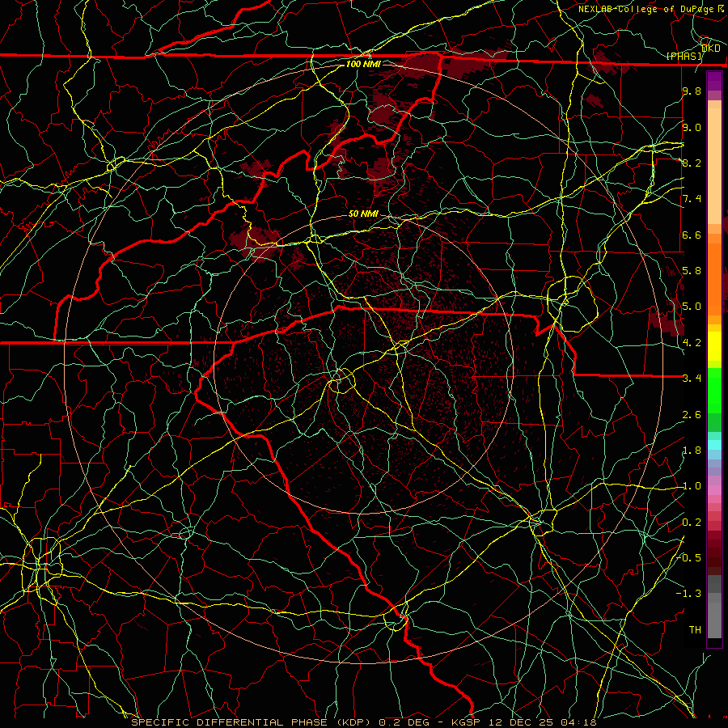728x728 pixels.
Task: Pick the dark purple band at the legend top
Action: (714, 81)
